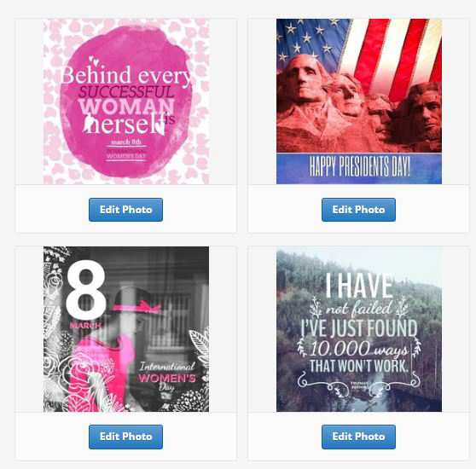Click the underlined 'march 8th' caption
The width and height of the screenshot is (476, 469).
pos(126,142)
